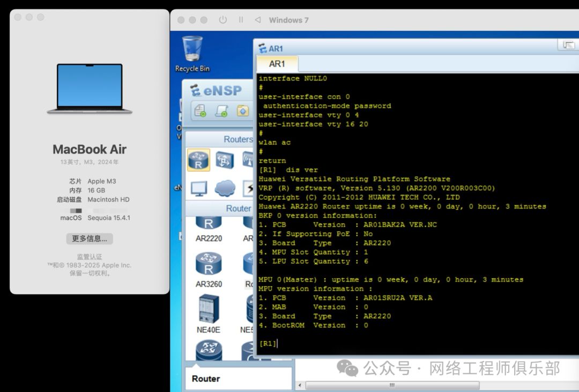The width and height of the screenshot is (579, 392).
Task: Click the [R1] command prompt at terminal bottom
Action: pos(268,344)
